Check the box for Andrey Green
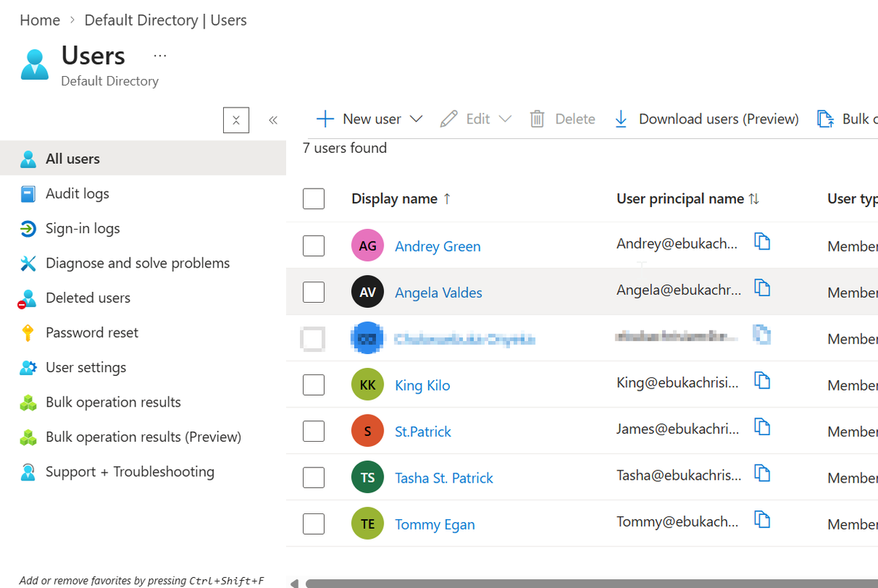878x588 pixels. pos(313,246)
